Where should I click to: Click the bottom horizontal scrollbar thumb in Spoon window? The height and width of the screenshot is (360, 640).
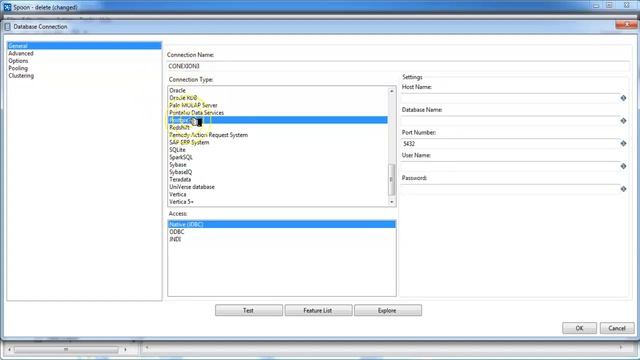(66, 350)
